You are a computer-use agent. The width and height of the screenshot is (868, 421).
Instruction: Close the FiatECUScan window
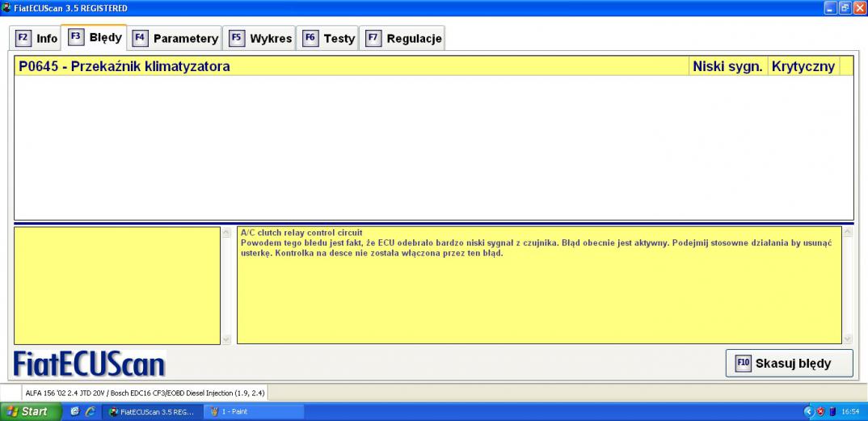[x=859, y=8]
